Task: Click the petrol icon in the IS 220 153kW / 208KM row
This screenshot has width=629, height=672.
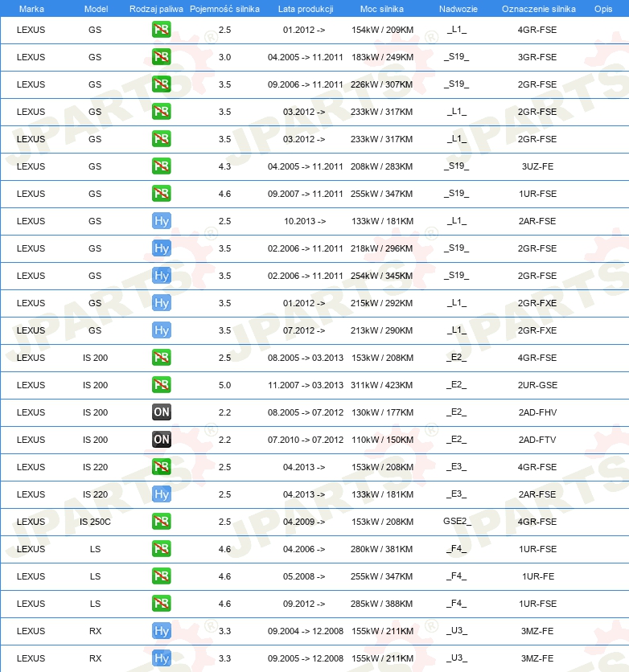Action: pos(161,467)
